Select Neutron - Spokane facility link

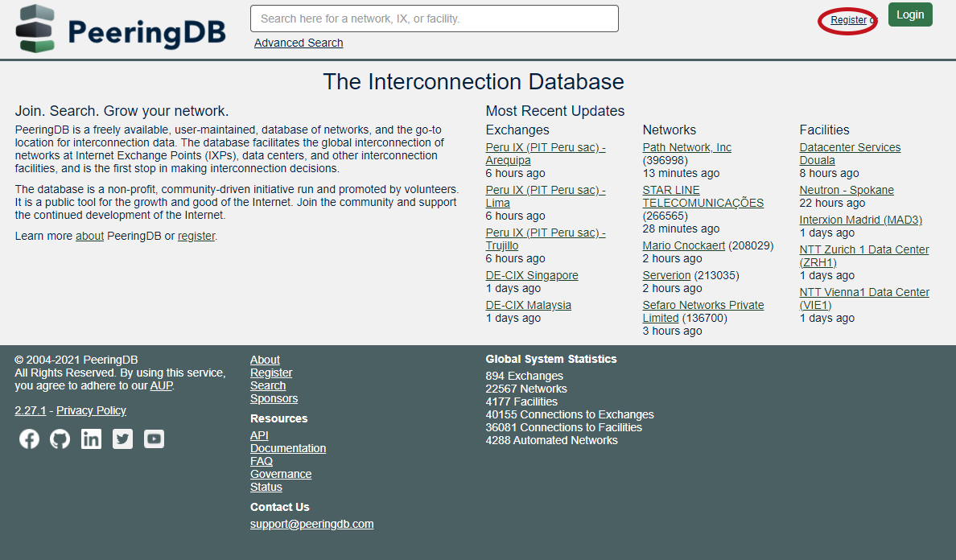(x=847, y=190)
